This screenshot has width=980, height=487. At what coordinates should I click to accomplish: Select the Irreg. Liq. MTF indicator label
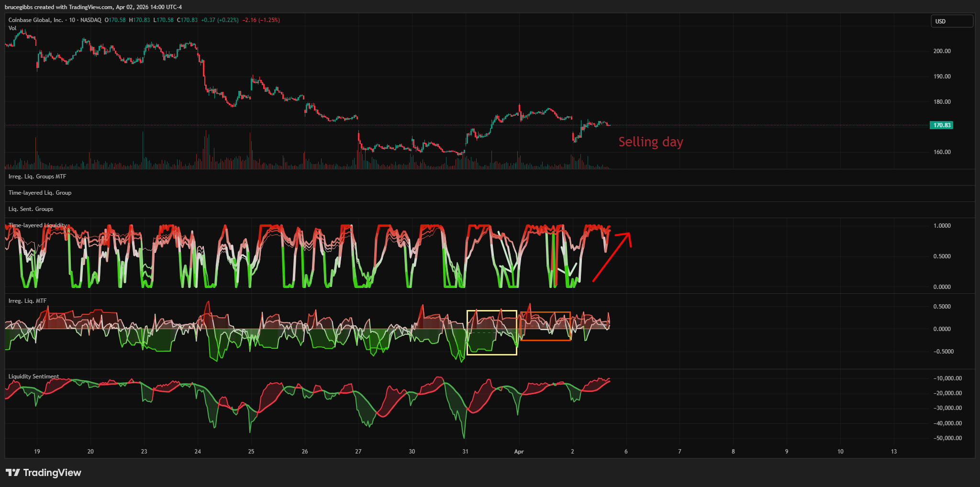pos(27,301)
